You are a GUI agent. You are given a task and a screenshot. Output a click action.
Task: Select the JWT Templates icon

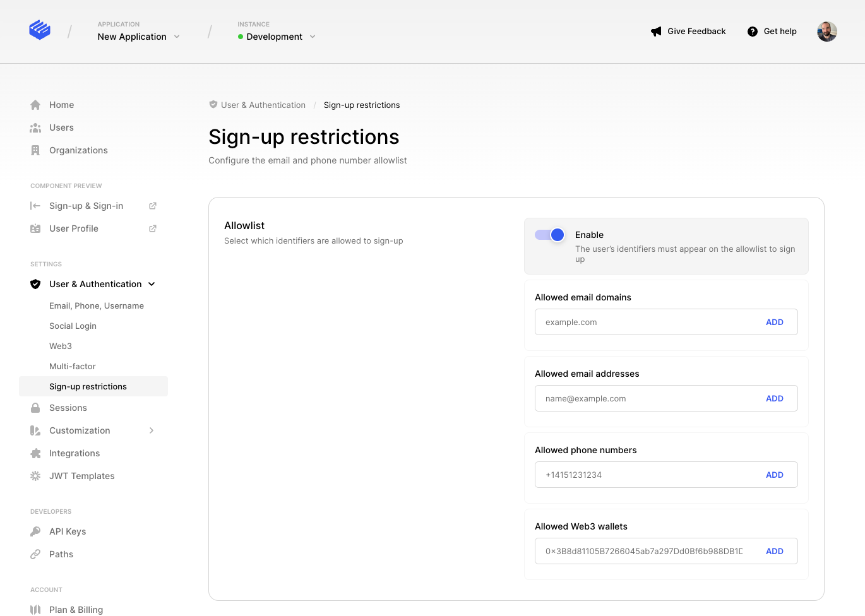36,476
